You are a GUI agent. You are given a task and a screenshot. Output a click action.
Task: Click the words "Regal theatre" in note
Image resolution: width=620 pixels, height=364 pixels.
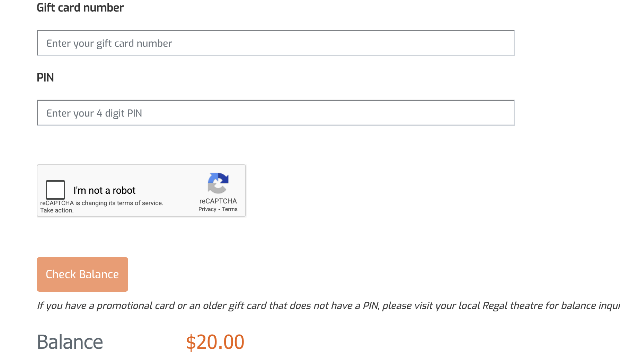[512, 306]
